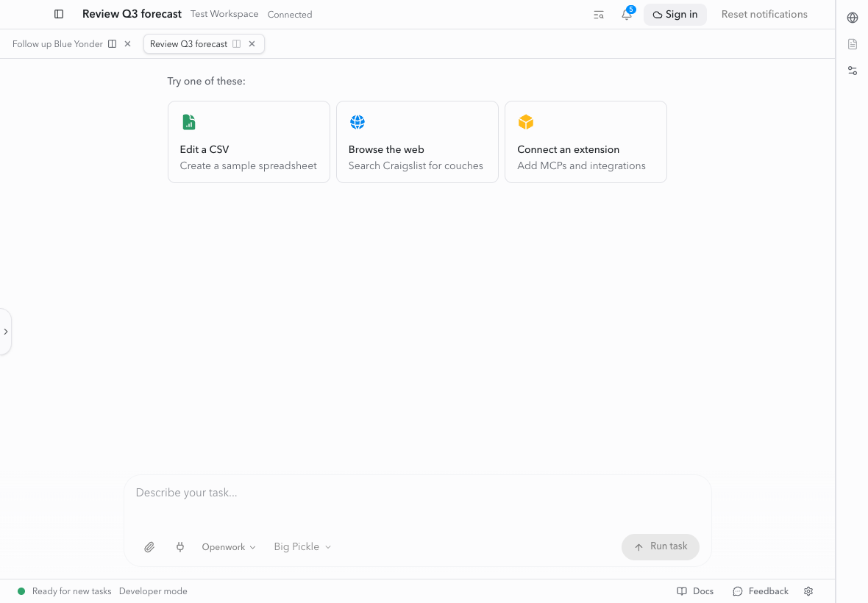Click Reset notifications

click(764, 15)
